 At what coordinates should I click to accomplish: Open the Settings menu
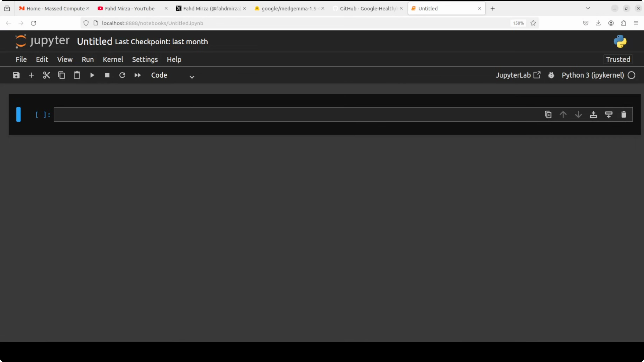click(x=145, y=59)
